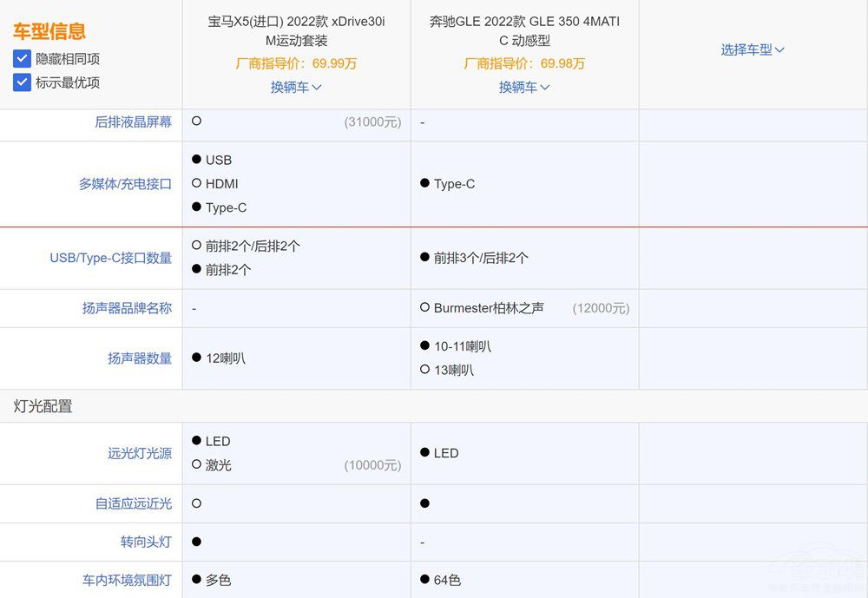Click the 奔驰GLE 350 4MATIC model title
The width and height of the screenshot is (868, 598).
(524, 30)
